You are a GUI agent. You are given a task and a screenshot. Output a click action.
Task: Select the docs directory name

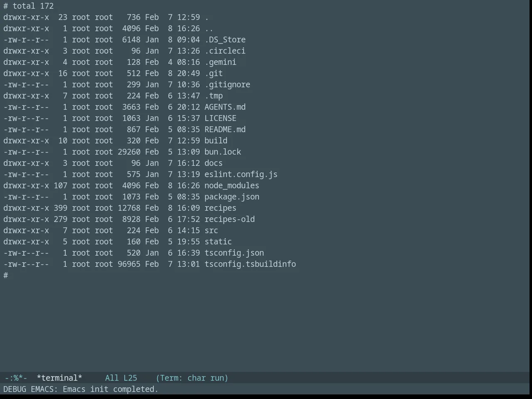pos(214,163)
